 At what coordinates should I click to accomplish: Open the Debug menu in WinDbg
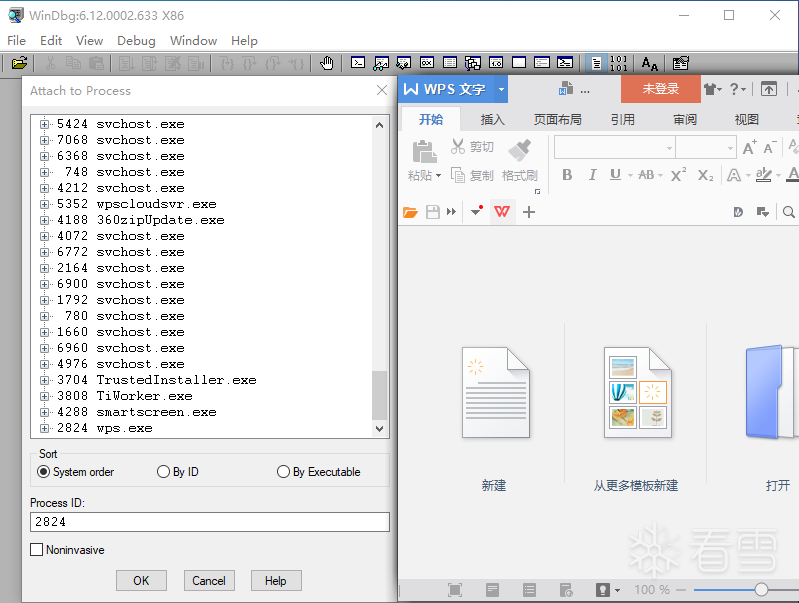[136, 40]
